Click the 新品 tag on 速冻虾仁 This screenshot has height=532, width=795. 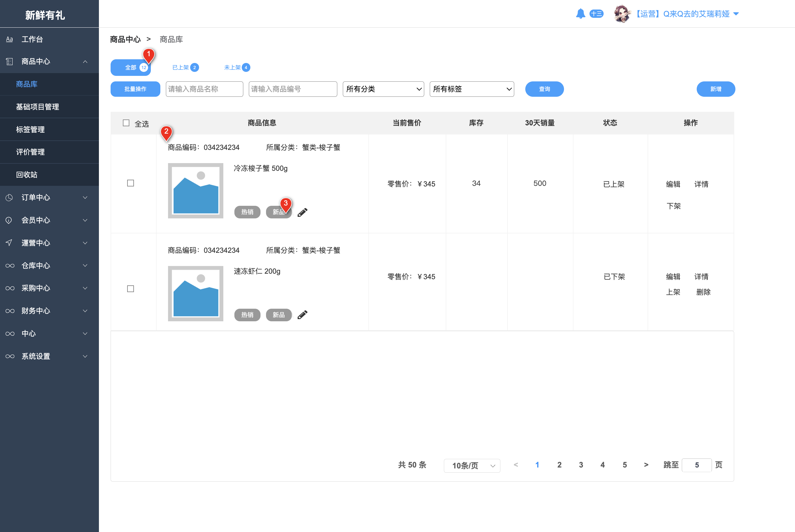279,315
